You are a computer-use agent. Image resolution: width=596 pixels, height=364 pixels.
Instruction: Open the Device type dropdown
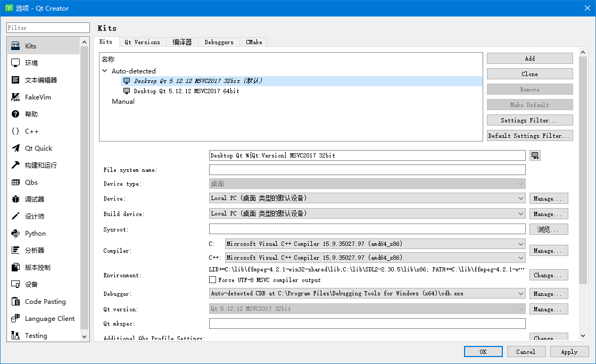pyautogui.click(x=367, y=184)
